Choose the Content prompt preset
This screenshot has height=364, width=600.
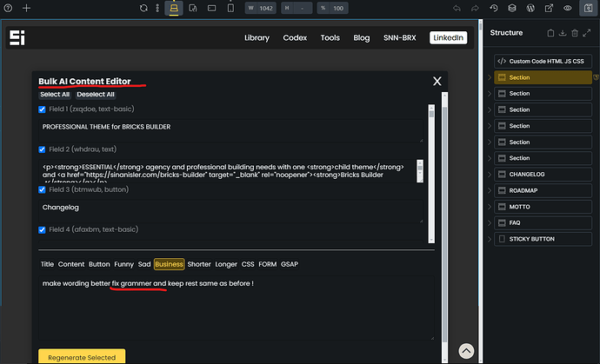(x=71, y=264)
